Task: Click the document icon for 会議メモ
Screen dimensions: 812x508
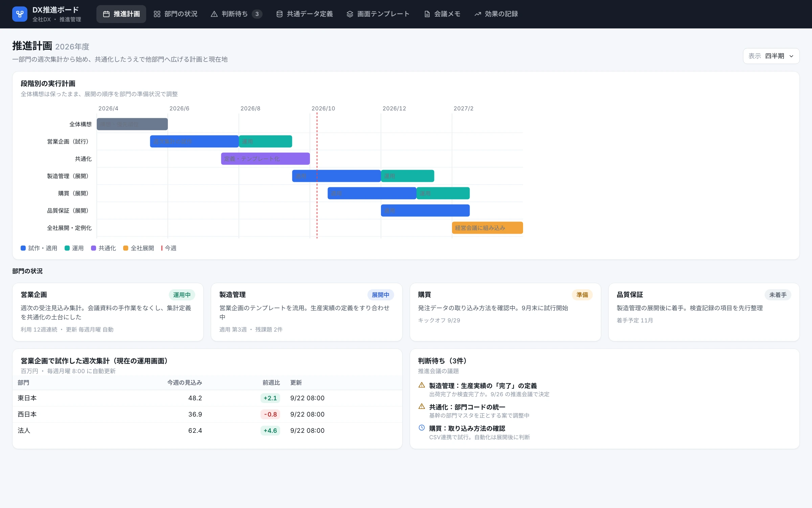Action: coord(427,14)
